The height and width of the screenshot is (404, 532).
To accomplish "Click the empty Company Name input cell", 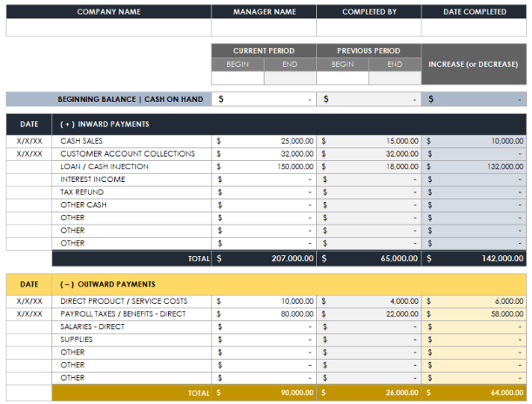I will pyautogui.click(x=109, y=27).
